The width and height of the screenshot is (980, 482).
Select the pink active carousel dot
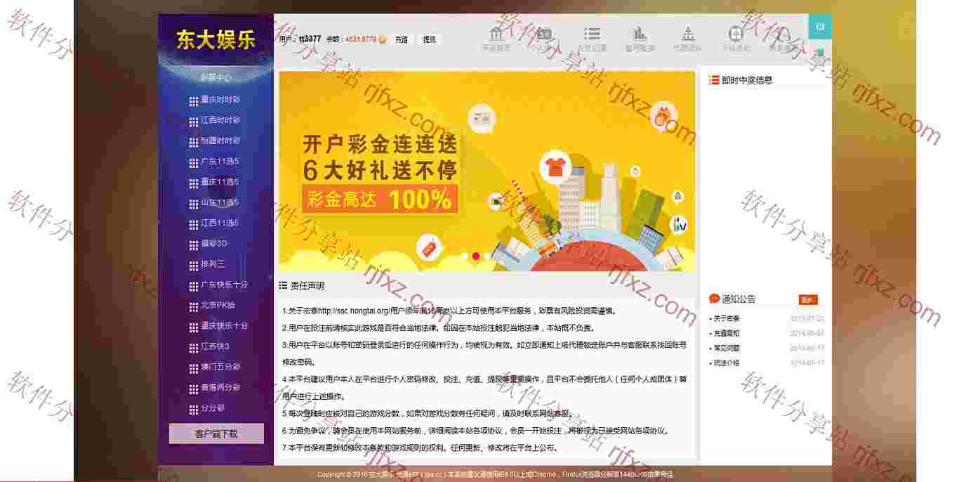point(476,256)
